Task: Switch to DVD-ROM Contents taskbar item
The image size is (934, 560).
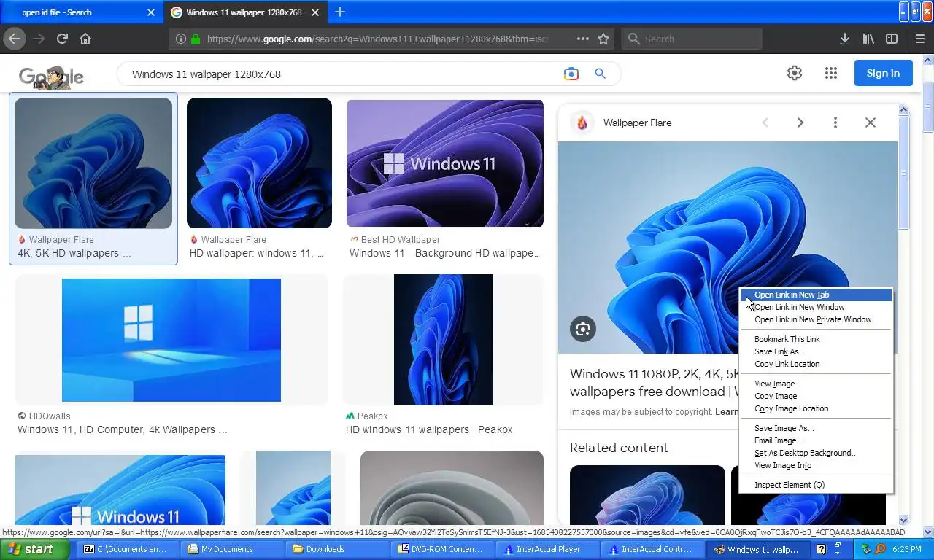Action: coord(441,549)
